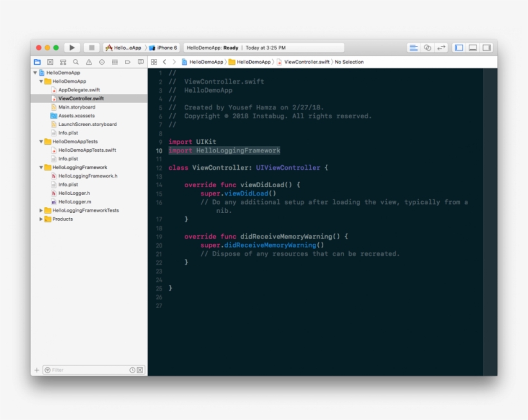Image resolution: width=528 pixels, height=420 pixels.
Task: Switch to the Assistant editor
Action: click(x=428, y=48)
